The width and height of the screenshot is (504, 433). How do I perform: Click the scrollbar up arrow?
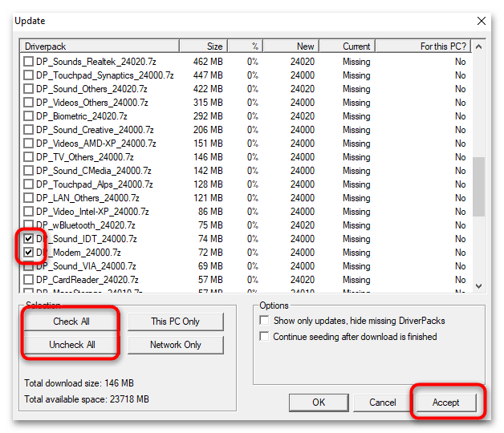tap(478, 47)
